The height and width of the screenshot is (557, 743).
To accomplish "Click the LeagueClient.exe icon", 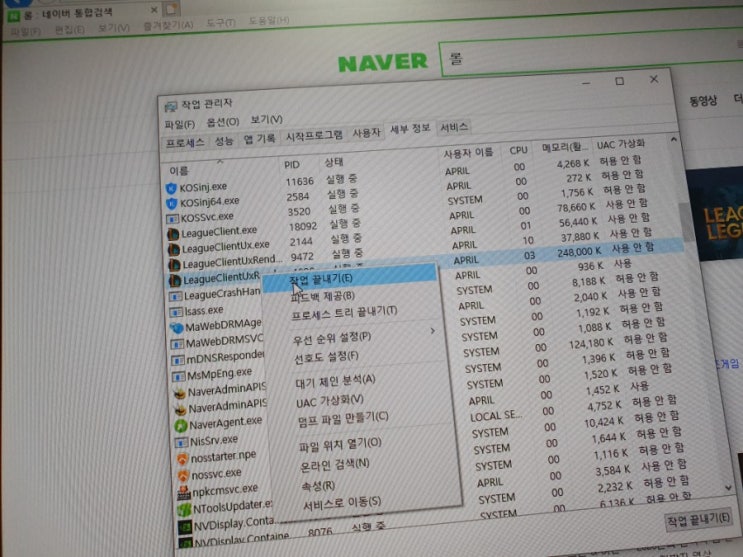I will (173, 234).
